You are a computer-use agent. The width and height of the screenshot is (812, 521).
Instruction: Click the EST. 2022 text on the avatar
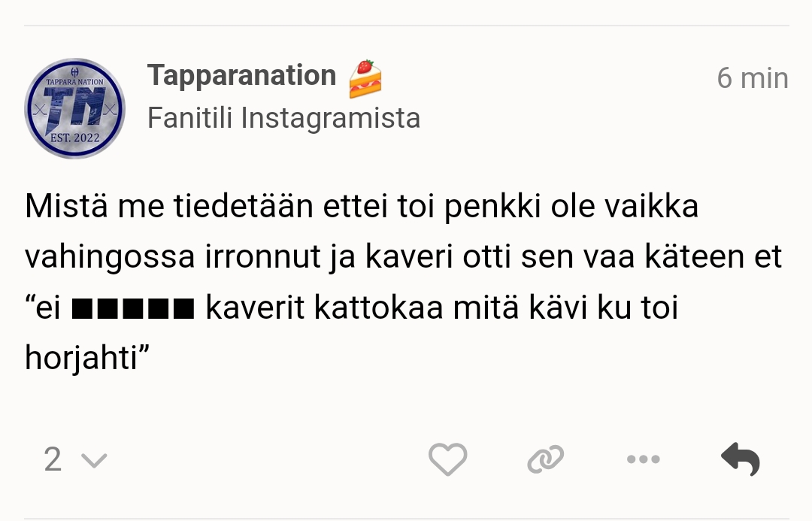click(x=74, y=138)
